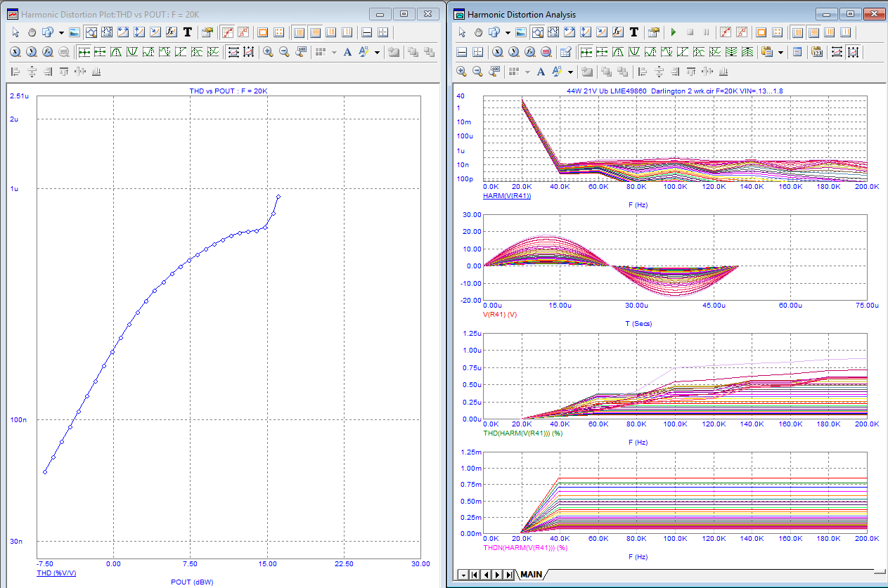Click the Valley cursor icon in THD plot window
This screenshot has height=588, width=888.
[x=132, y=52]
